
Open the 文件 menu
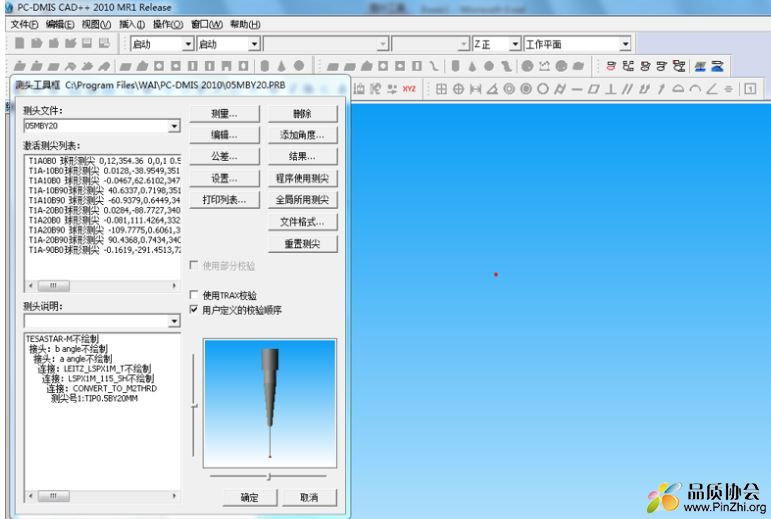(24, 24)
